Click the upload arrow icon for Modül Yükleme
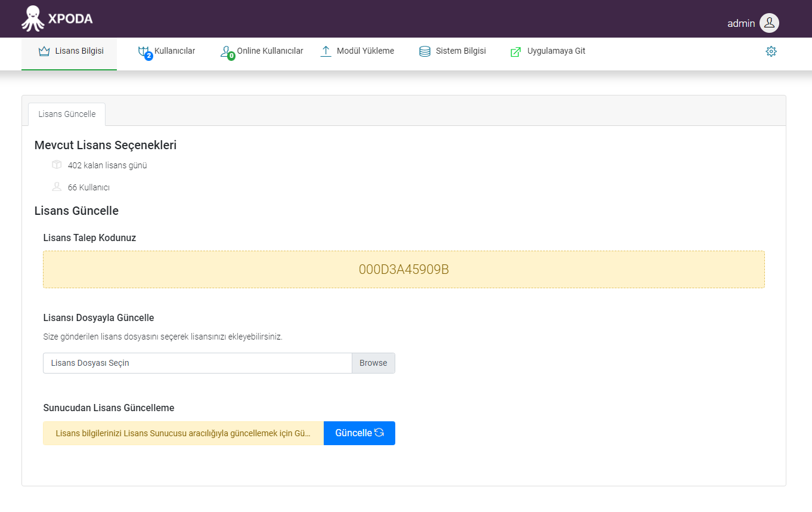 326,51
